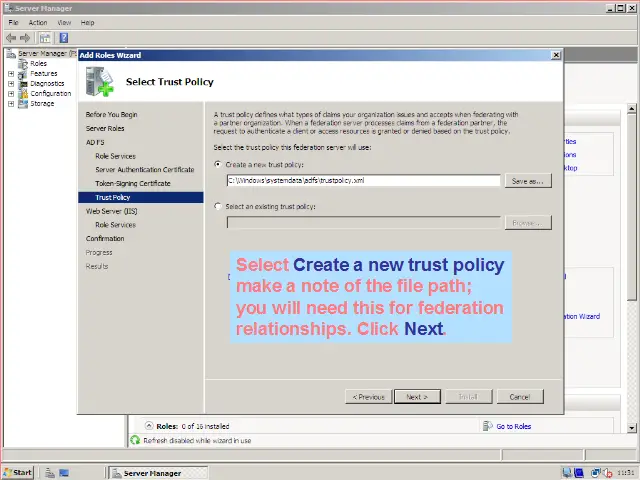Expand the Configuration tree node
Viewport: 640px width, 480px height.
11,94
